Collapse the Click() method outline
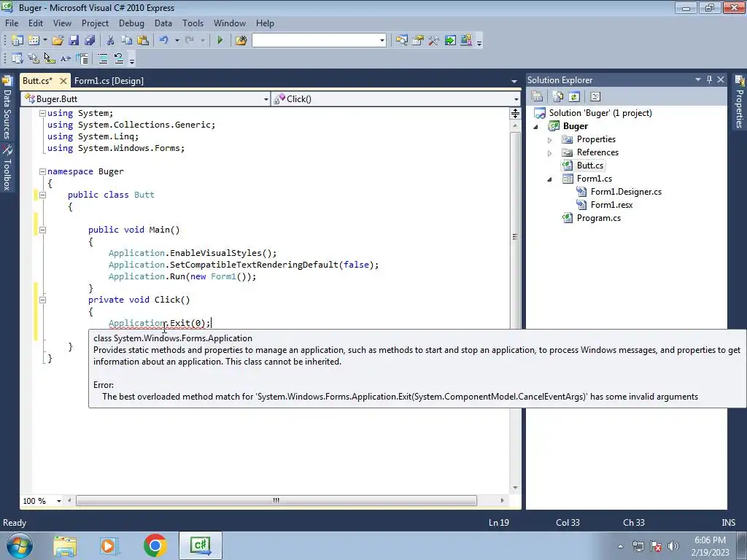This screenshot has width=747, height=560. point(42,300)
